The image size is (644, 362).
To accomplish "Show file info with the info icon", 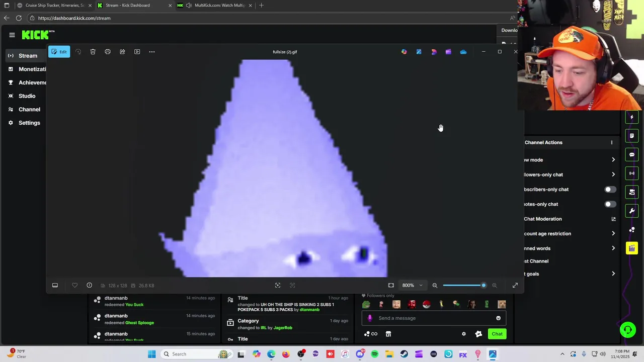I will [x=90, y=286].
